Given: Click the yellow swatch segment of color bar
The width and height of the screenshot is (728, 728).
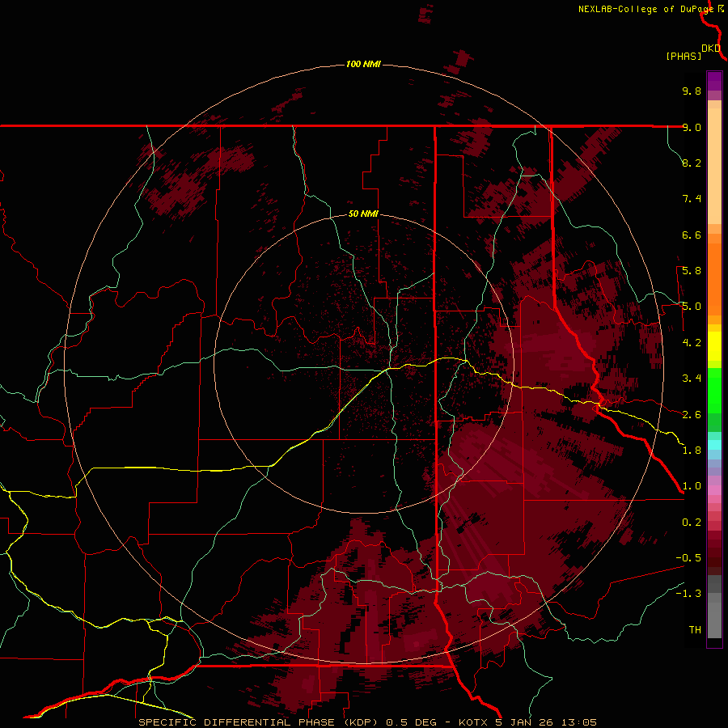Looking at the screenshot, I should (x=714, y=346).
